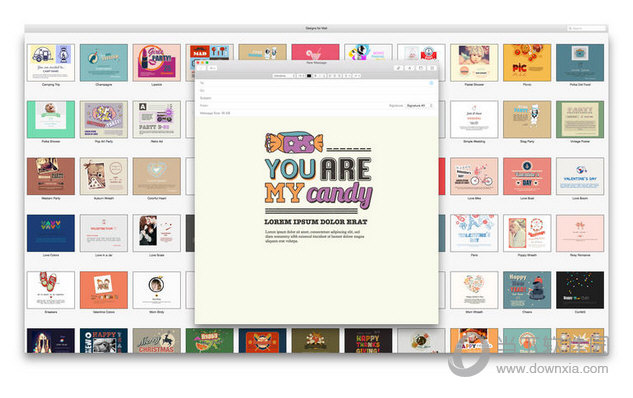The image size is (633, 398).
Task: Click the candy illustration in the message body
Action: [x=294, y=142]
